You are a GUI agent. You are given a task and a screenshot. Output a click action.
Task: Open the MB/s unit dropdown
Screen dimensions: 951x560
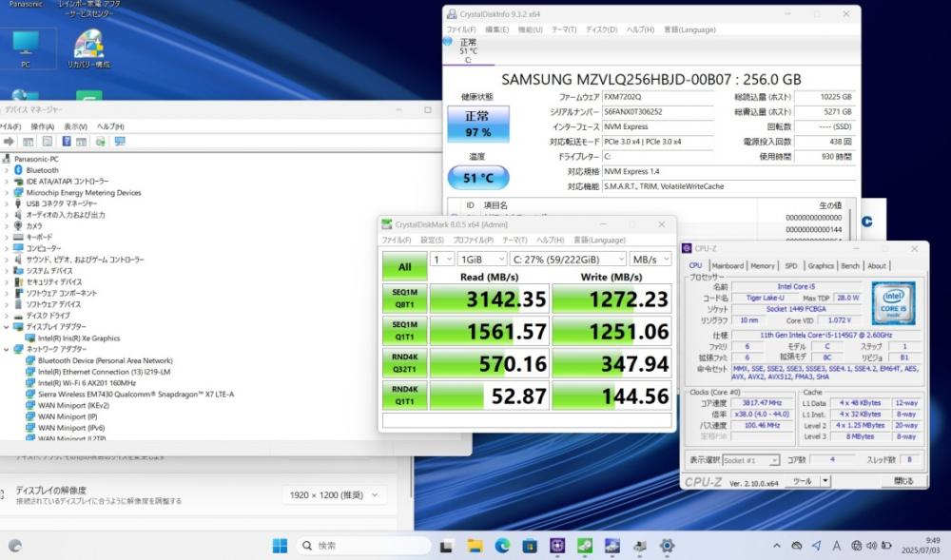[650, 259]
